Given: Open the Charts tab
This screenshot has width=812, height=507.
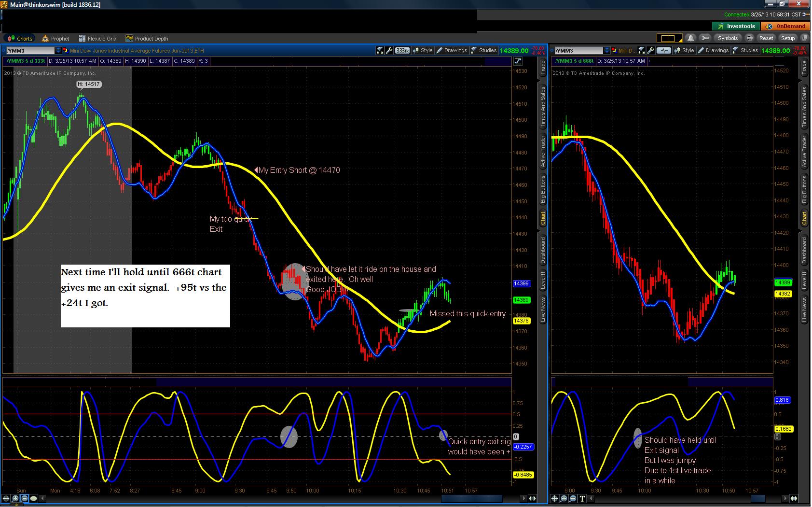Looking at the screenshot, I should 19,39.
